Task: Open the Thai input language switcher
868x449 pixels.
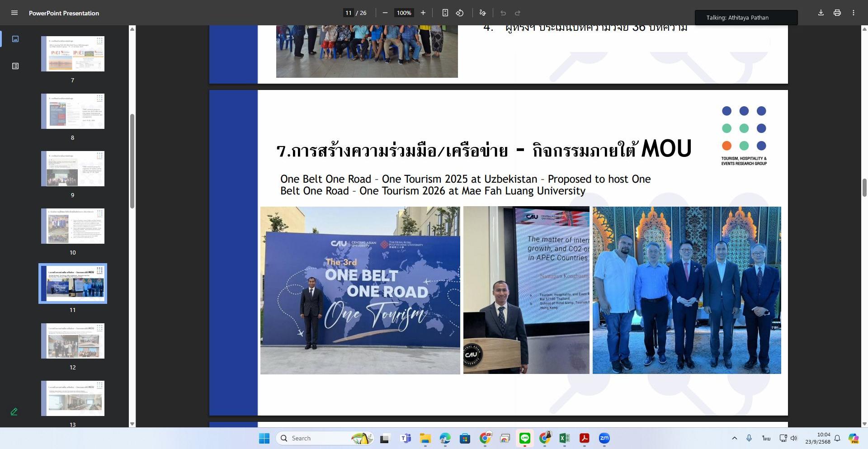Action: pos(766,438)
